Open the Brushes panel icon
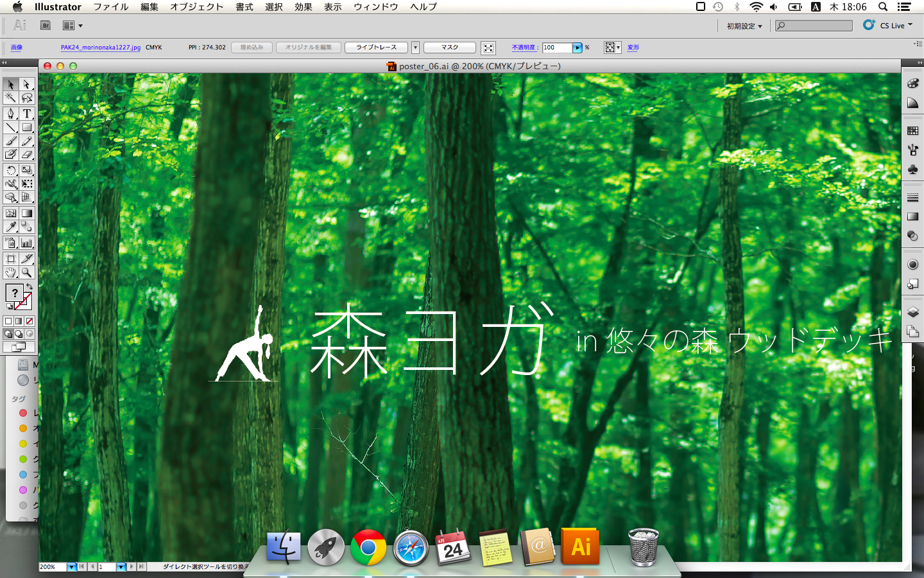 [912, 150]
